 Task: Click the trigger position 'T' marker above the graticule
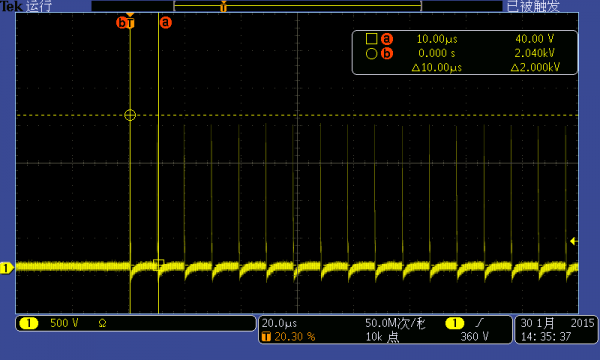tap(130, 23)
